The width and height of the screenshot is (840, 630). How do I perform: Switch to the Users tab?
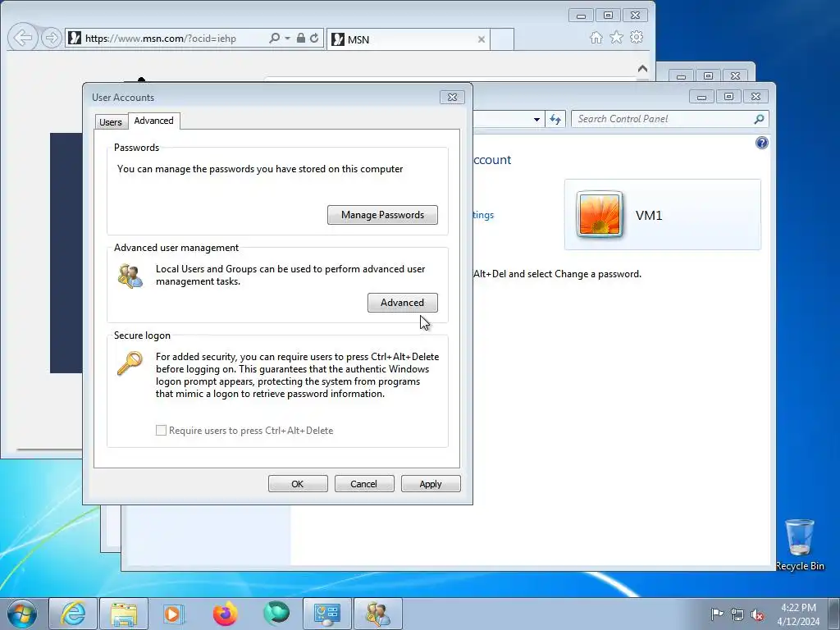pos(111,122)
